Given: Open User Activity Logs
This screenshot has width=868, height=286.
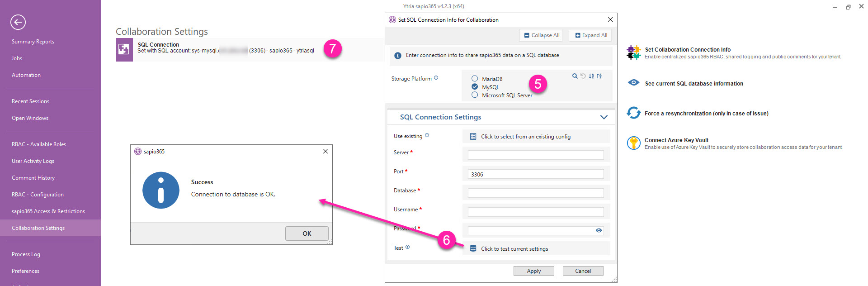Looking at the screenshot, I should [33, 161].
